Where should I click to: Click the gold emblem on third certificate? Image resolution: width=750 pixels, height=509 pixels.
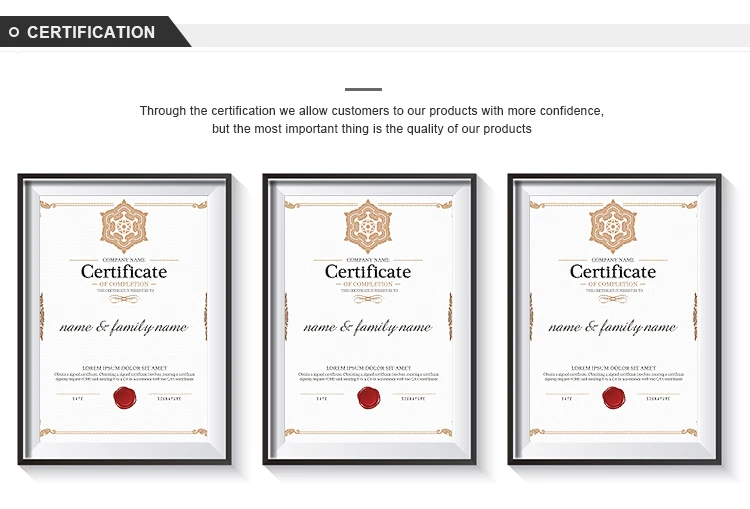click(613, 226)
